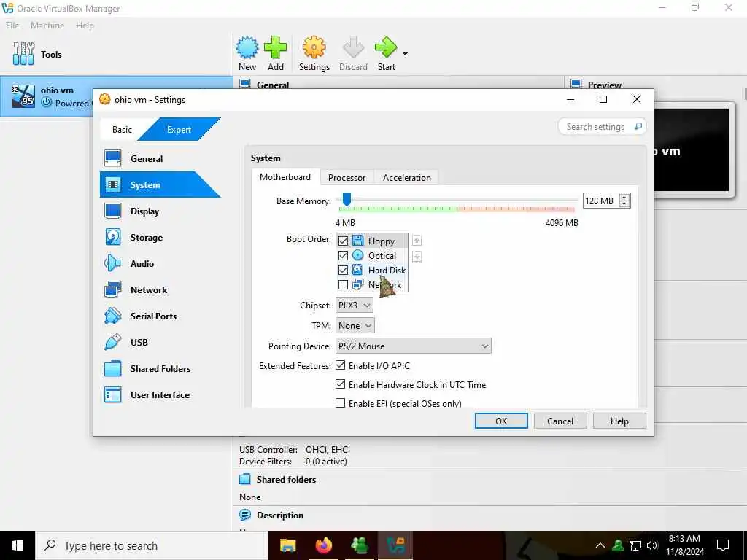The image size is (747, 560).
Task: Open USB settings category
Action: tap(139, 342)
